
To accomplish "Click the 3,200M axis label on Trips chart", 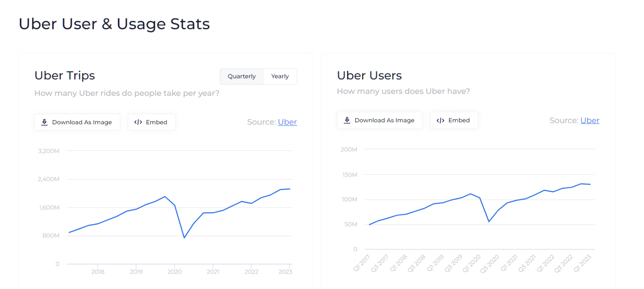I will [48, 151].
